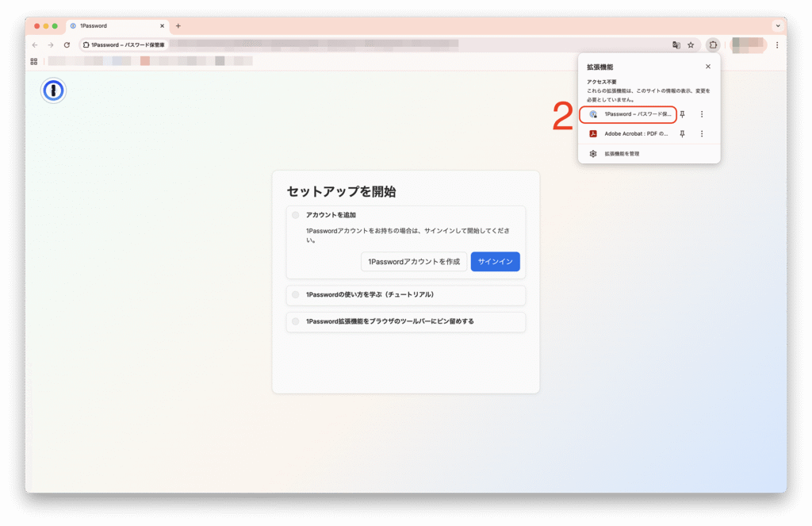Open a new browser tab

click(178, 26)
